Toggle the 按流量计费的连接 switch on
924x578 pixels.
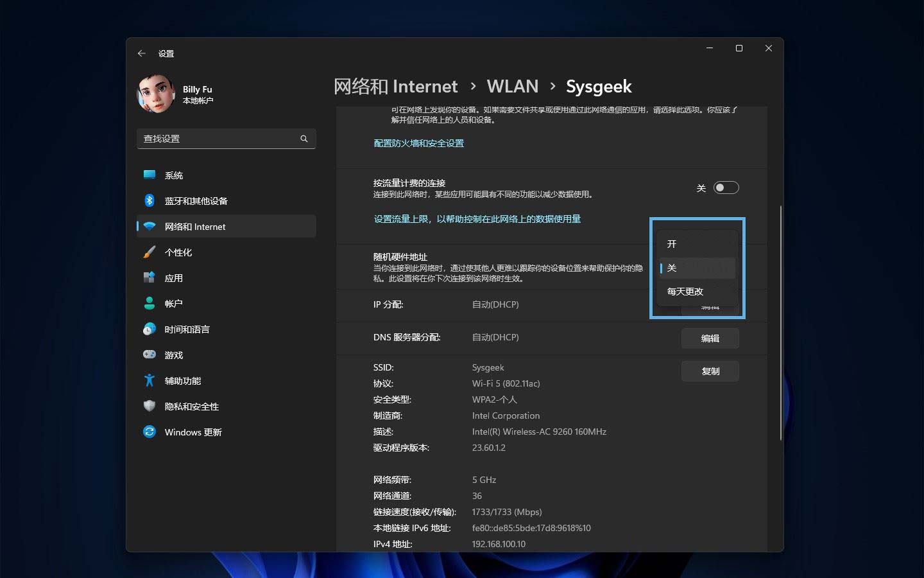pyautogui.click(x=726, y=188)
